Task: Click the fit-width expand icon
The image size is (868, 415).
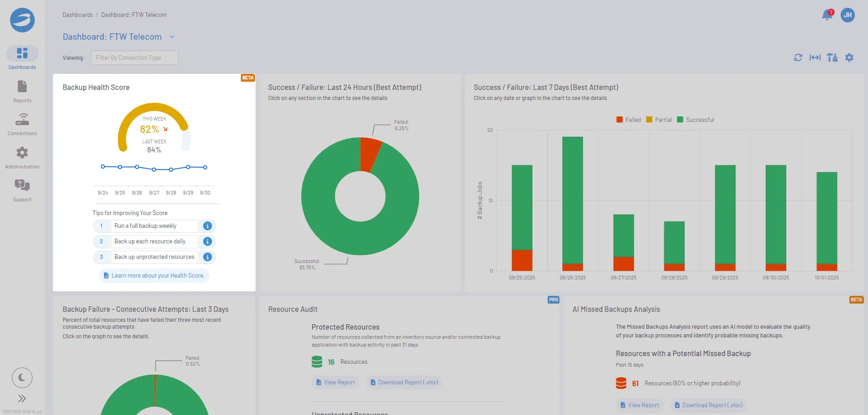Action: [815, 58]
